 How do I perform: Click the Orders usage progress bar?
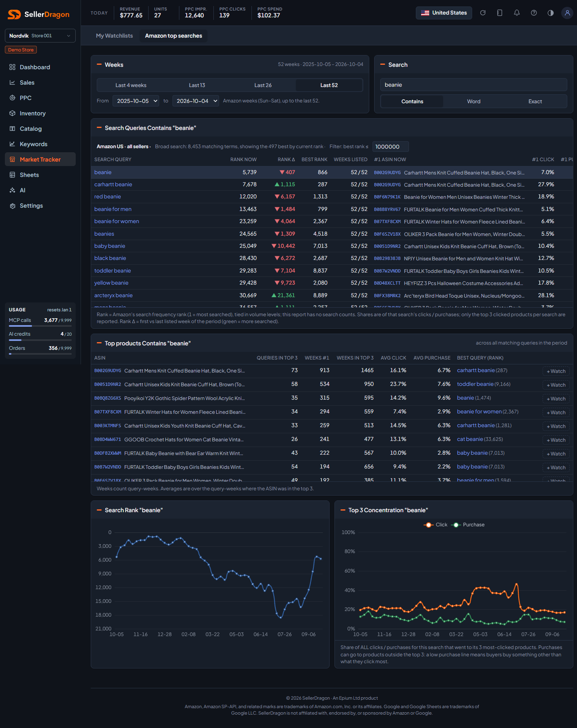coord(40,354)
